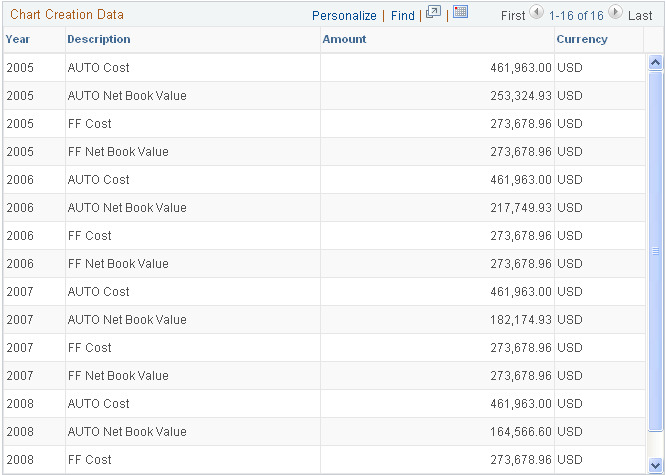Select amount 253,324.93
Image resolution: width=666 pixels, height=475 pixels.
(x=521, y=96)
